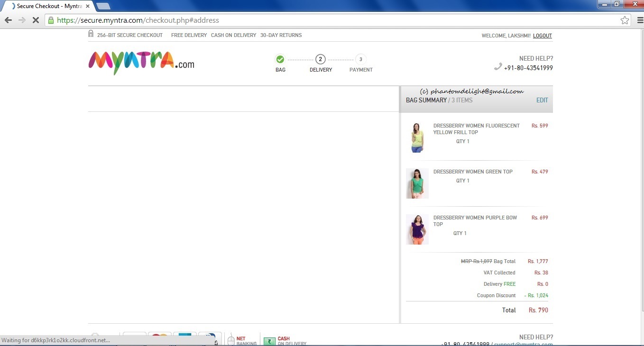Click the rupee cash icon in the footer
This screenshot has height=346, width=644.
(269, 341)
